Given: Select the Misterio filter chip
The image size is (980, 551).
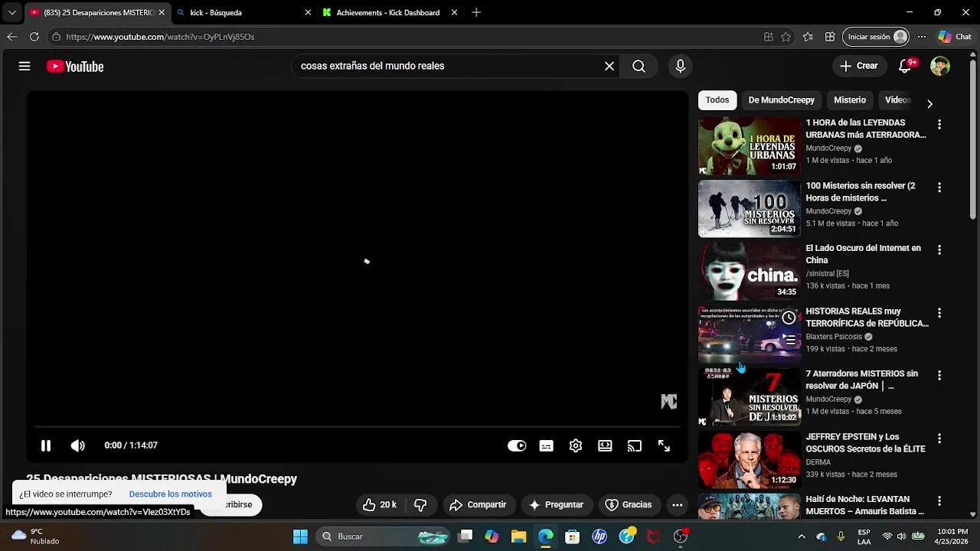Looking at the screenshot, I should coord(850,100).
